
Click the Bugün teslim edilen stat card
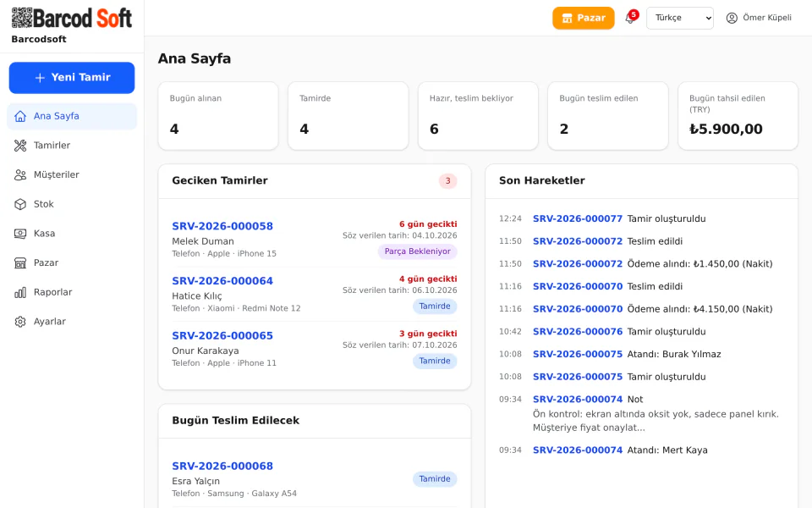(608, 116)
